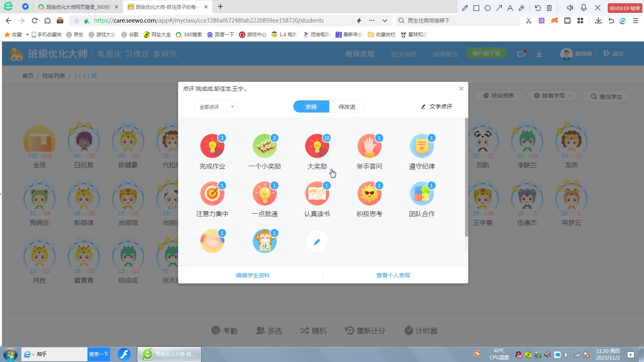Go to 首页 breadcrumb
This screenshot has width=644, height=362.
coord(28,76)
